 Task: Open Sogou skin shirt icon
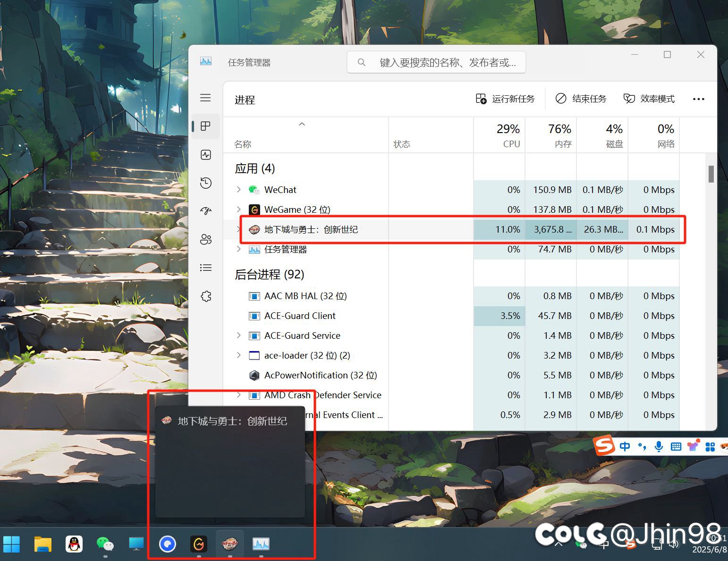click(x=693, y=446)
